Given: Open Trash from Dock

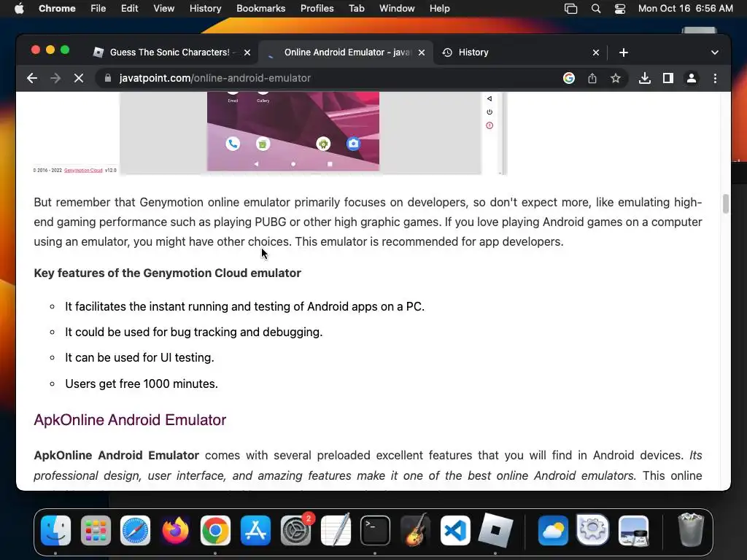Looking at the screenshot, I should tap(691, 529).
